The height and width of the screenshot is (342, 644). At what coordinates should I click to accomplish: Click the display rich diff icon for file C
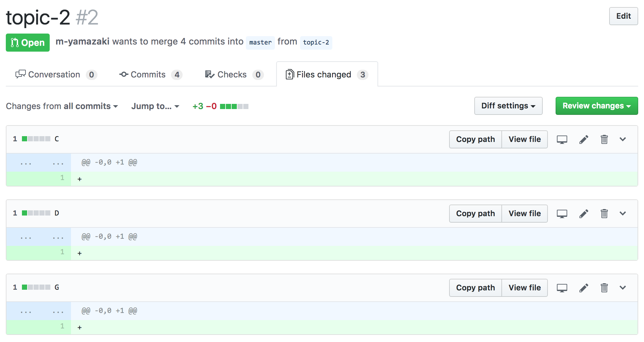click(562, 139)
